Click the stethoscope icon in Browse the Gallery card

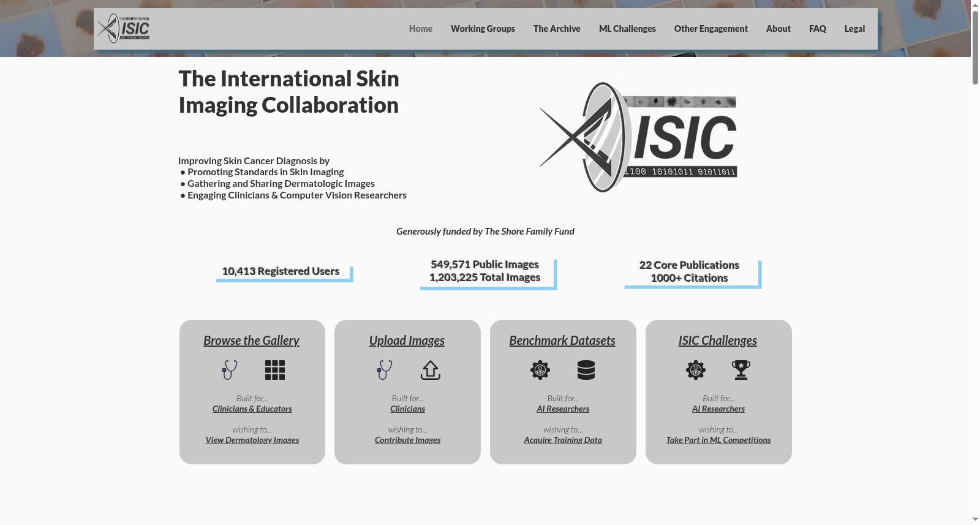click(x=230, y=369)
